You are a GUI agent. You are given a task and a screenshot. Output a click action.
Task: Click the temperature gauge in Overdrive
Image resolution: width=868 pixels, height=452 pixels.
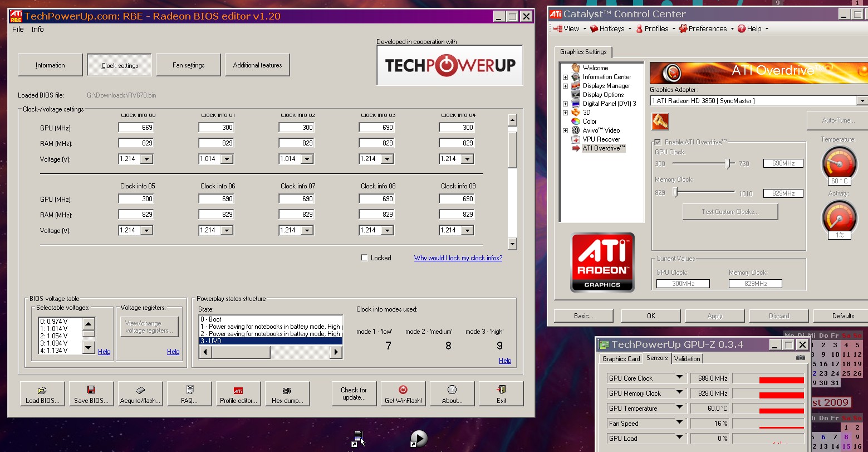click(x=839, y=164)
